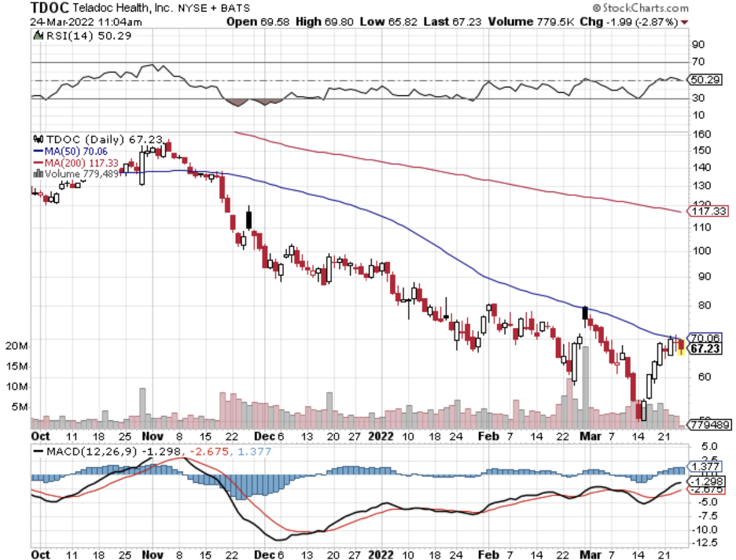Click the 117.33 MA(200) price tag
This screenshot has width=736, height=560.
click(708, 211)
